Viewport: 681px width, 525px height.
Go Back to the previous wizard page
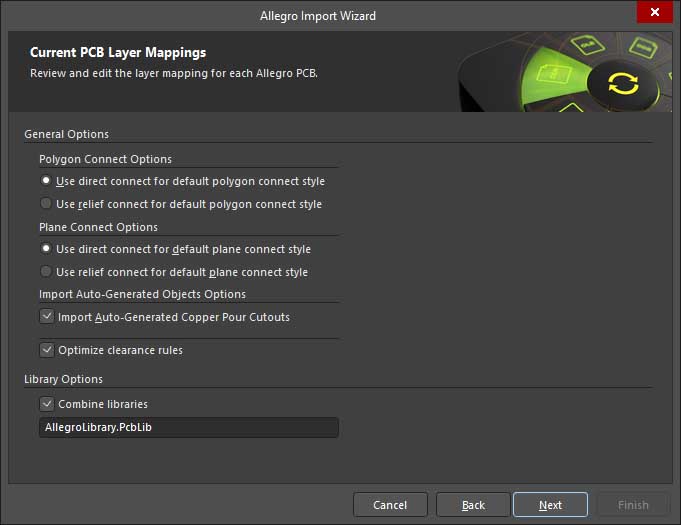click(x=473, y=505)
